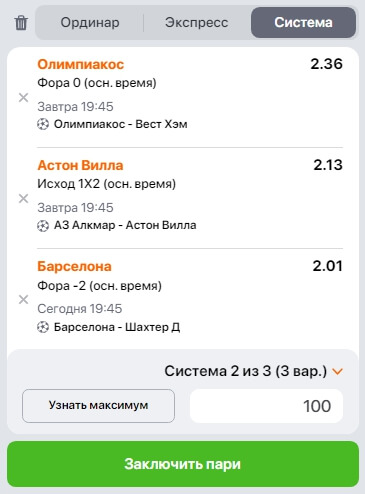Click the Барселона selection title
Screen dimensions: 365x494
tap(74, 266)
